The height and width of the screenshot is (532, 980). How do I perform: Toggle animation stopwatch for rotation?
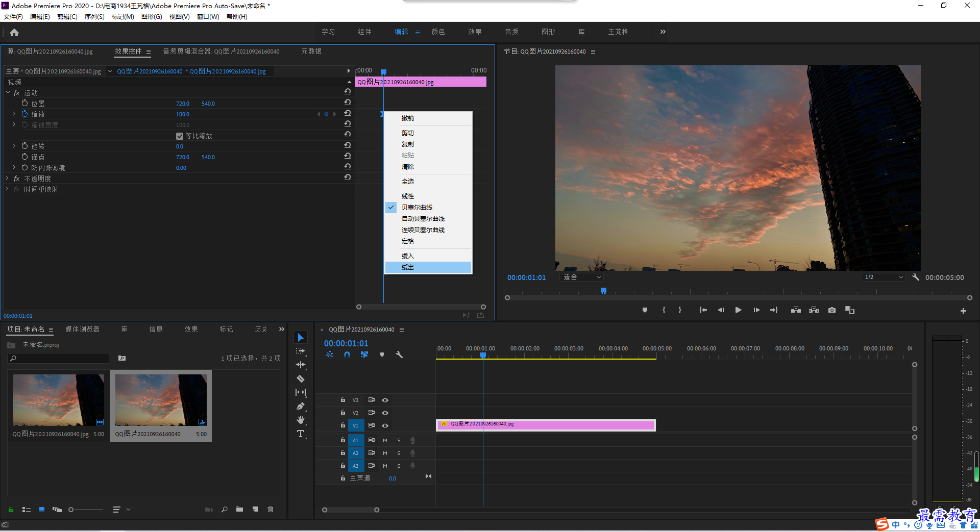pos(24,146)
